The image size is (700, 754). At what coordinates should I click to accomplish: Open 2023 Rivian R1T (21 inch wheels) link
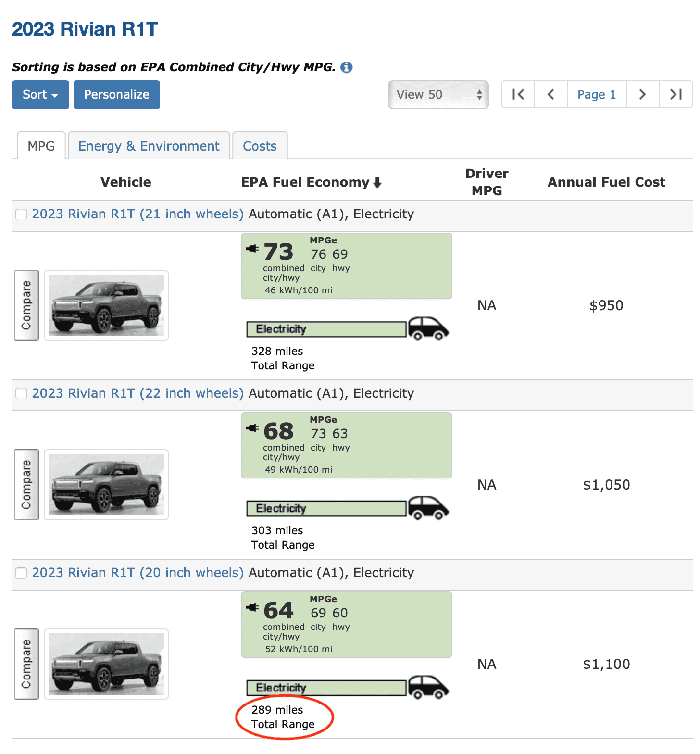point(138,214)
